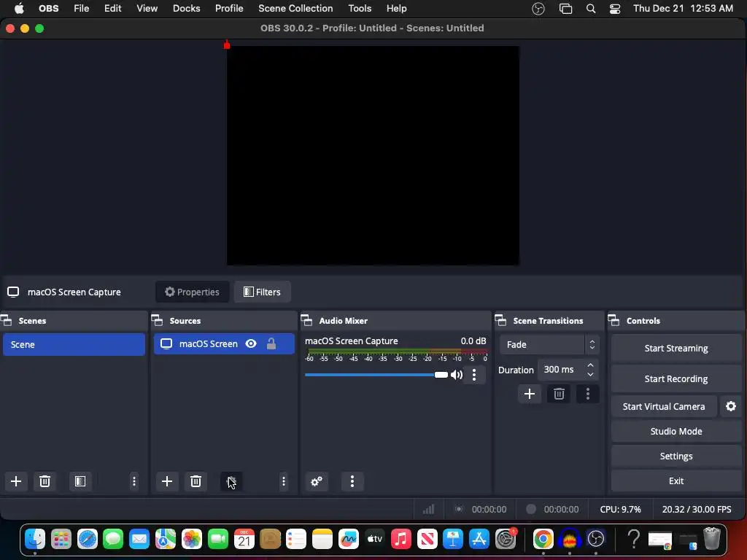This screenshot has width=747, height=560.
Task: Select the Scene item in Scenes list
Action: point(74,344)
